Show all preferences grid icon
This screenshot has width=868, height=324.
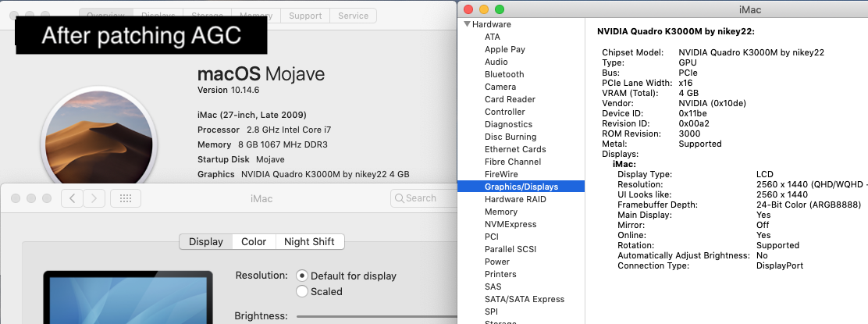pyautogui.click(x=125, y=198)
